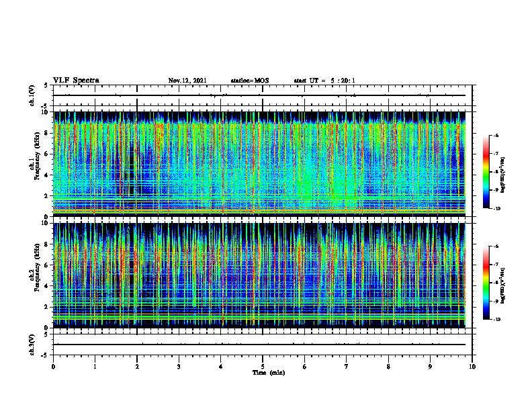The width and height of the screenshot is (532, 411).
Task: Click the "3" minute tick label on time axis
Action: click(x=179, y=366)
